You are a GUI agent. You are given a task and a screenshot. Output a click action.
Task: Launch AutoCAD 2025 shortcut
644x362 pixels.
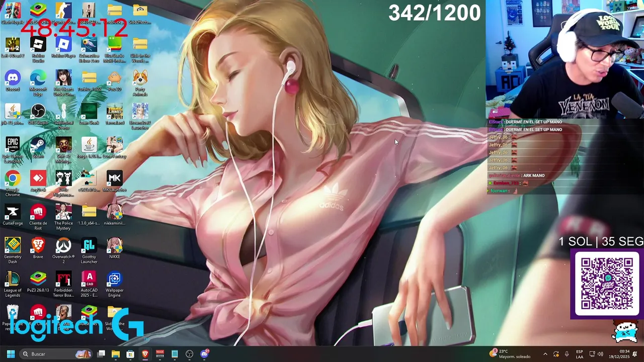pos(89,284)
